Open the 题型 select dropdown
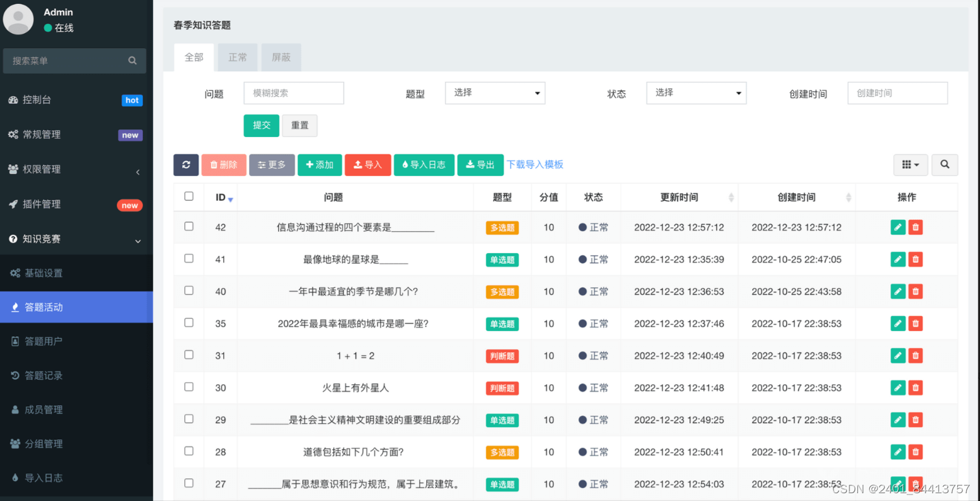The height and width of the screenshot is (501, 980). coord(495,93)
